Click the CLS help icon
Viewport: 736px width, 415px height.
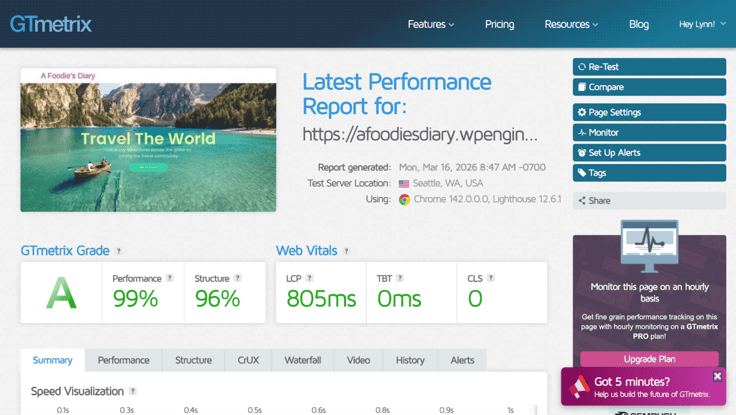tap(491, 278)
